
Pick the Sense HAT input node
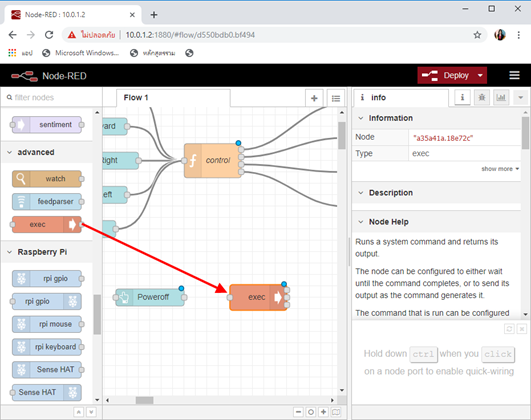(47, 370)
